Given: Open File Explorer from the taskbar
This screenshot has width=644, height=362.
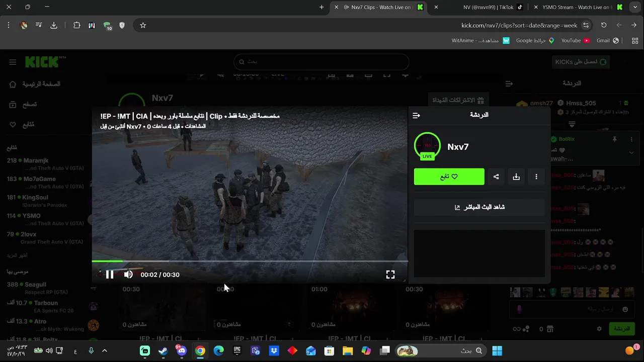Looking at the screenshot, I should pos(348,351).
